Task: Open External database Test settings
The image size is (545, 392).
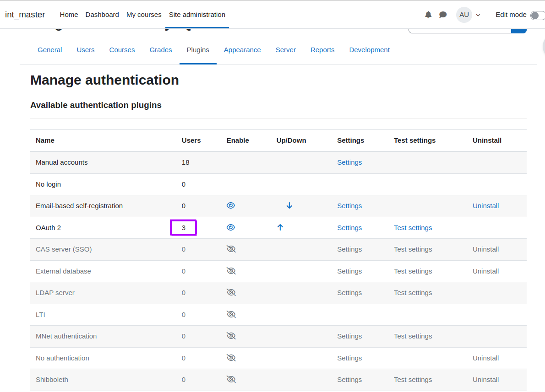Action: click(x=413, y=271)
